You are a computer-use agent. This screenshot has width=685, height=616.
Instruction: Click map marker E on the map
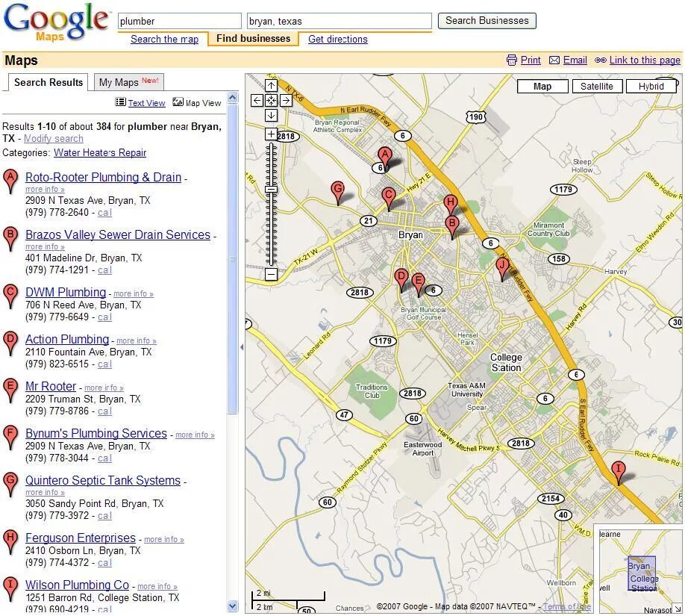[418, 285]
